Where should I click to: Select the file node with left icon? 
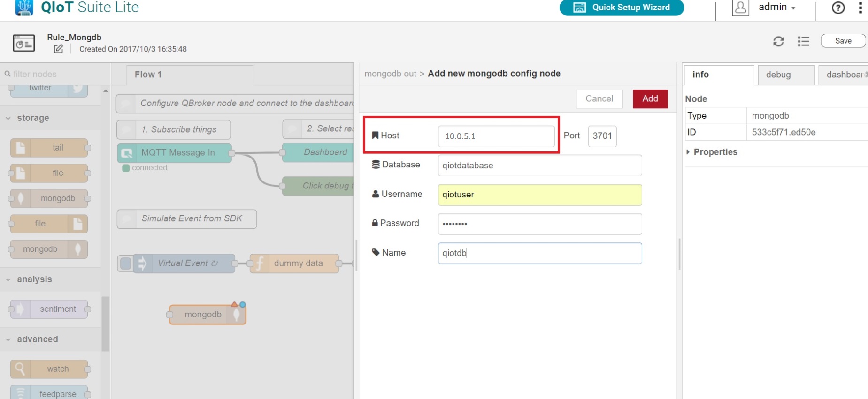tap(49, 173)
